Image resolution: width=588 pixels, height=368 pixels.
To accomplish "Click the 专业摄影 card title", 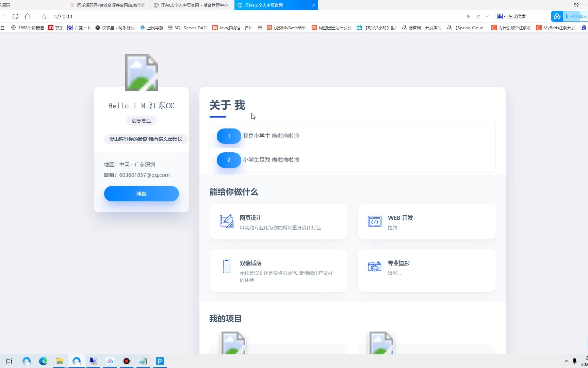I will [x=398, y=263].
